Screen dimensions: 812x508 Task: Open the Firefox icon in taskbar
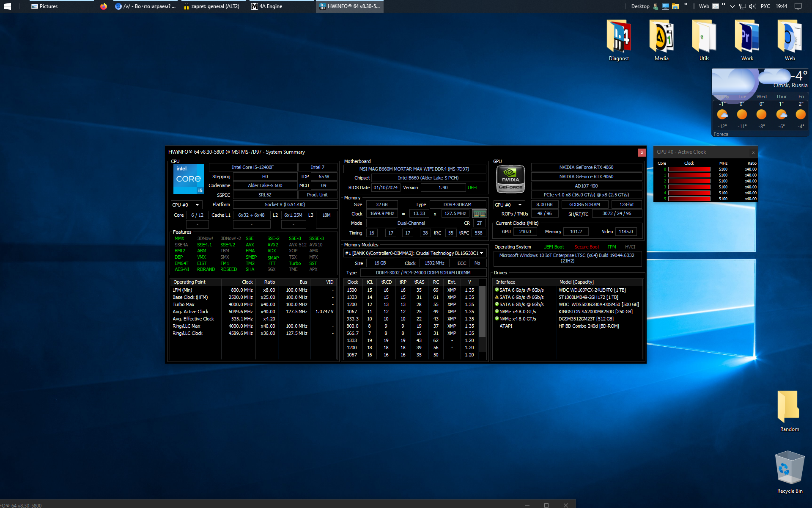point(104,6)
